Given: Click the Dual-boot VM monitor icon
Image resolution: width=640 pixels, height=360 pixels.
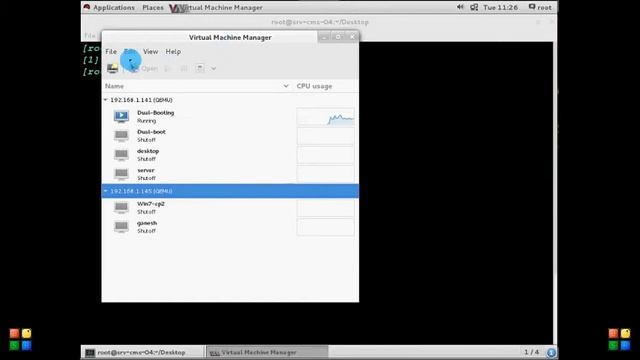Looking at the screenshot, I should [121, 136].
